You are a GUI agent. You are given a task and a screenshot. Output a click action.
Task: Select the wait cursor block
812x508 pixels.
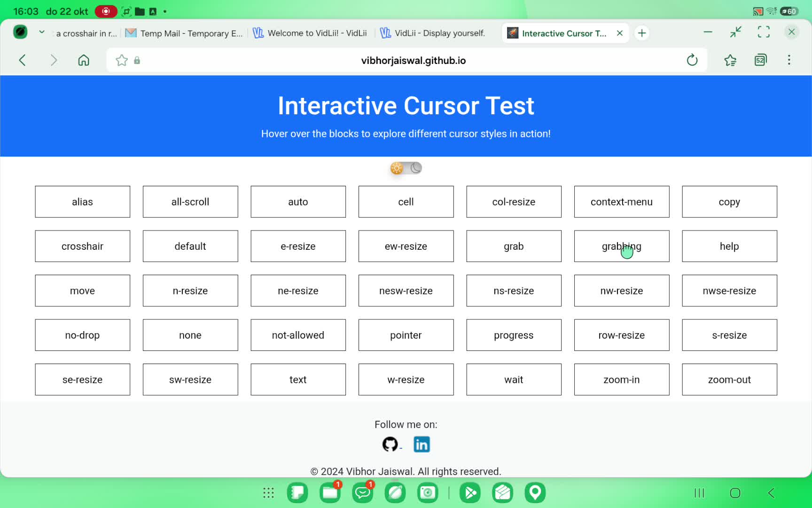coord(514,380)
